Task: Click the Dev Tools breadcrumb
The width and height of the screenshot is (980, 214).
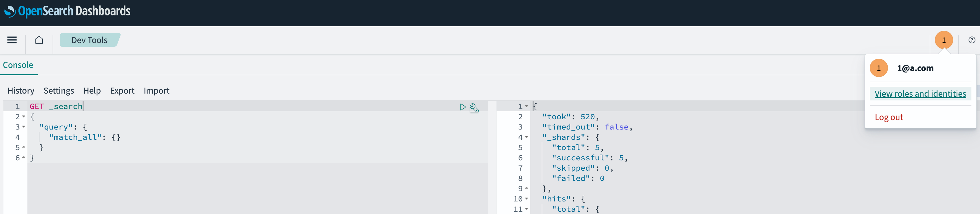Action: (x=89, y=40)
